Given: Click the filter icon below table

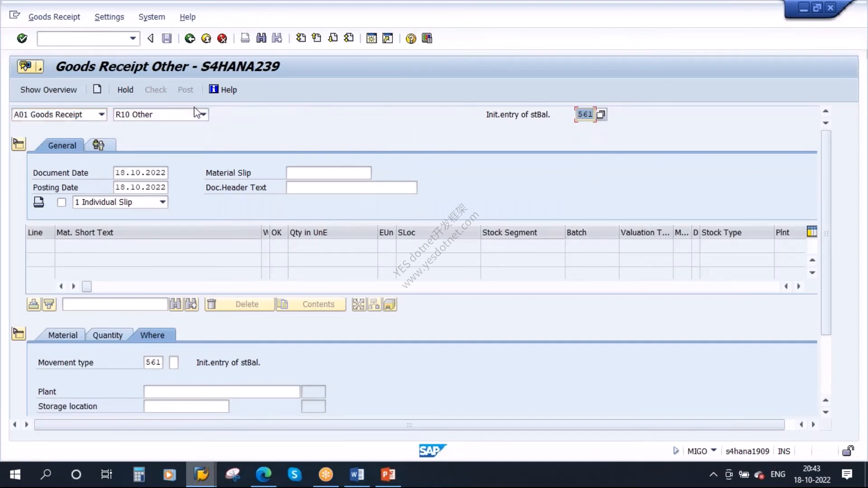Looking at the screenshot, I should coord(49,304).
